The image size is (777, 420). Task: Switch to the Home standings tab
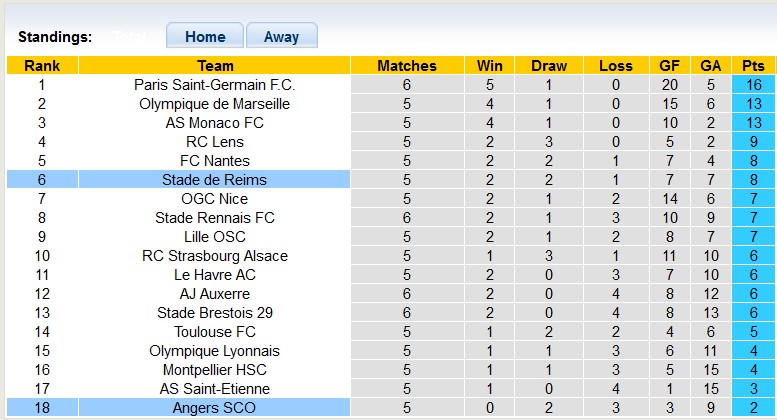(x=205, y=36)
